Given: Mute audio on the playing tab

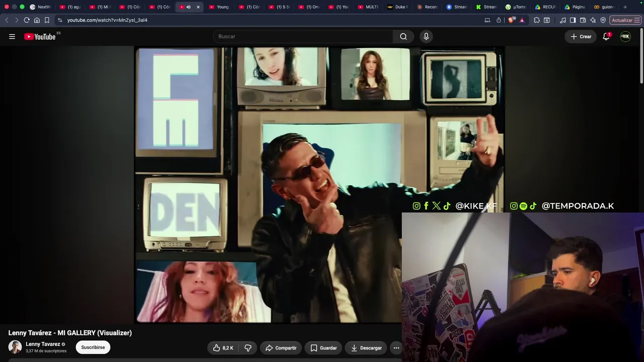Looking at the screenshot, I should 189,7.
